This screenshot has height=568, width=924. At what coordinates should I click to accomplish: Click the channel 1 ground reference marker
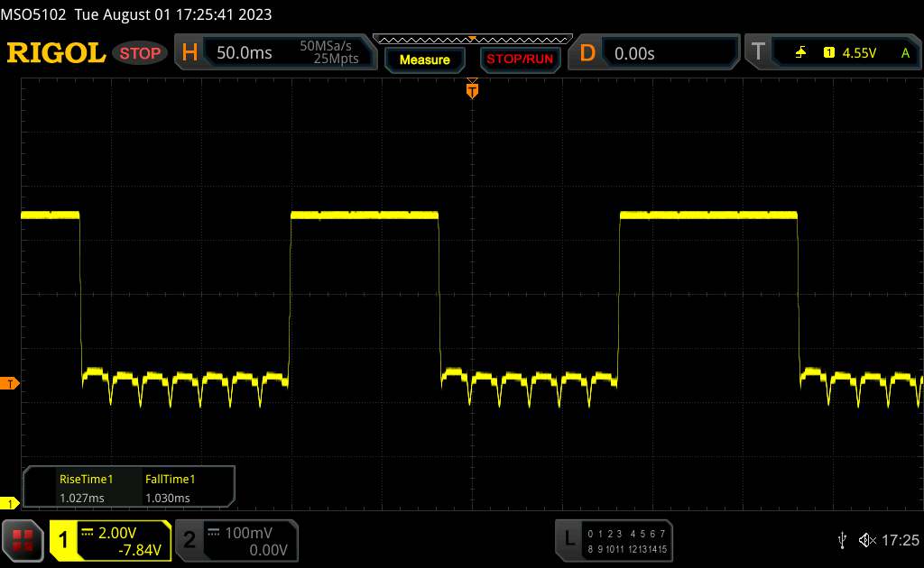tap(10, 502)
